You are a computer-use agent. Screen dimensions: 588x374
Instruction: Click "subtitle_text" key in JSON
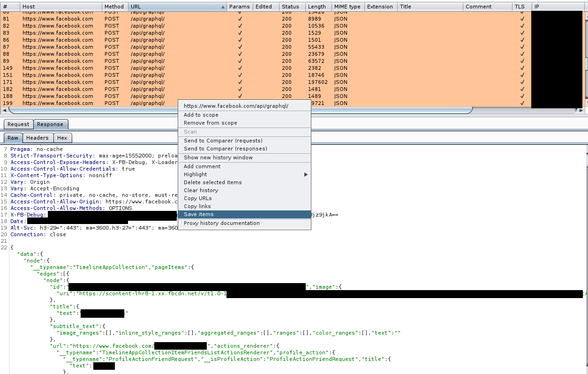(75, 326)
